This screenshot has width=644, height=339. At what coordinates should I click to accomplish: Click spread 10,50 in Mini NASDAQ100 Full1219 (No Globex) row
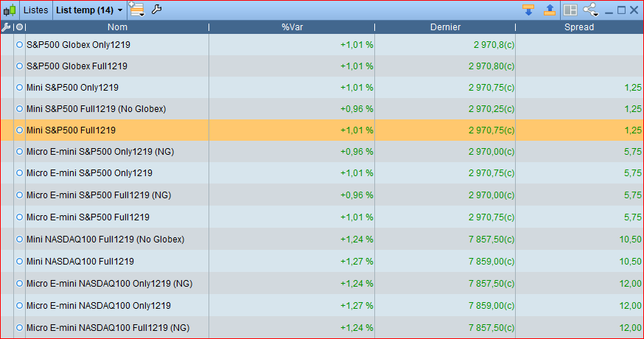[630, 240]
